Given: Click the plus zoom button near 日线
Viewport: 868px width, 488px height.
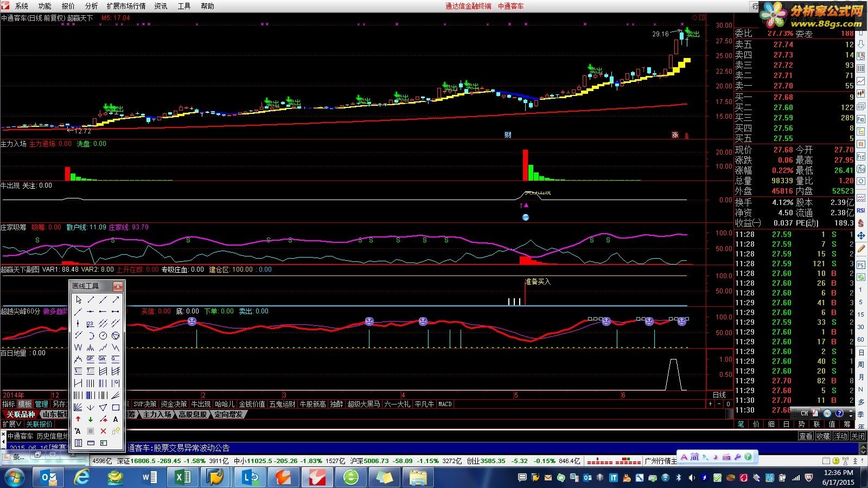Looking at the screenshot, I should click(x=710, y=404).
